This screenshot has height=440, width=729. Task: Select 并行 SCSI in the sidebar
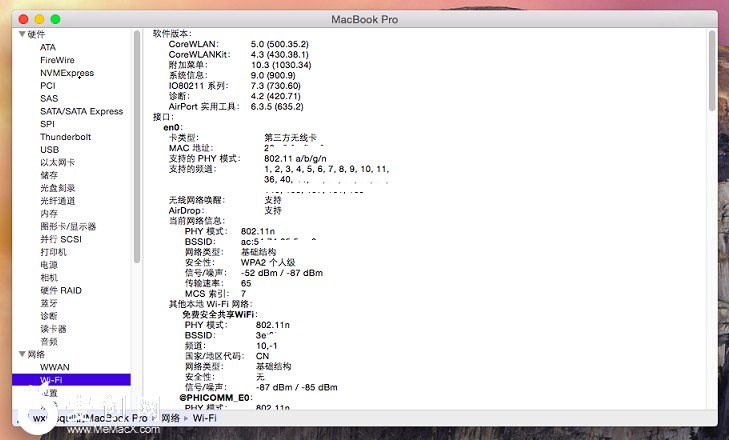[60, 239]
